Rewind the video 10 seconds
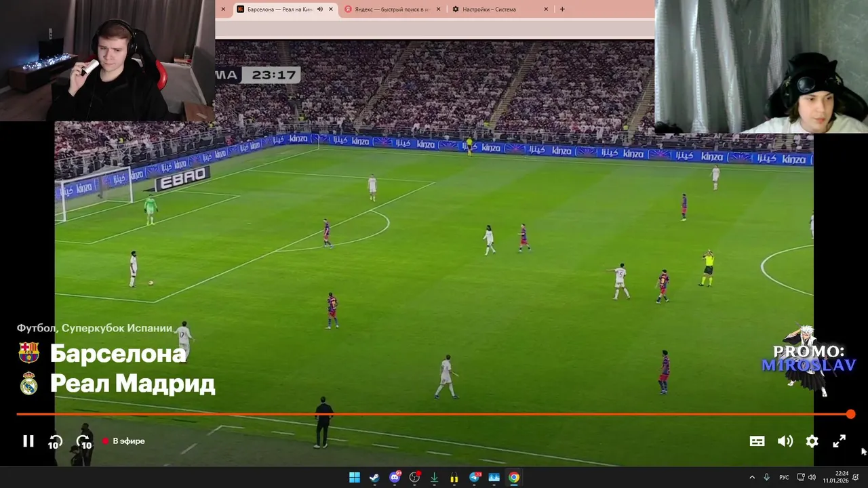 point(55,442)
